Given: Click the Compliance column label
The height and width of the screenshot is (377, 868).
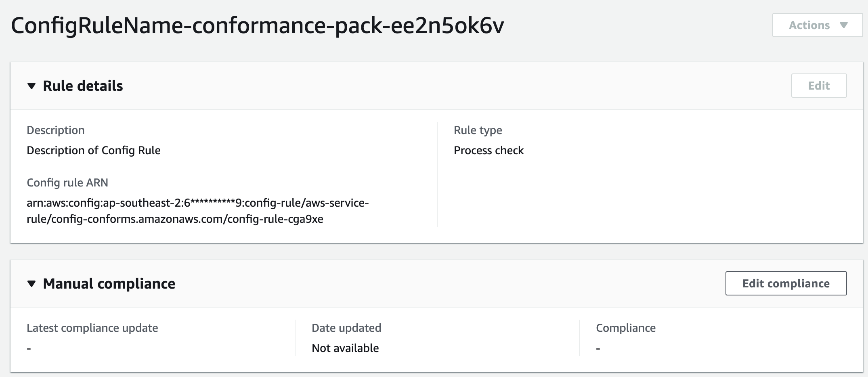Looking at the screenshot, I should point(626,328).
